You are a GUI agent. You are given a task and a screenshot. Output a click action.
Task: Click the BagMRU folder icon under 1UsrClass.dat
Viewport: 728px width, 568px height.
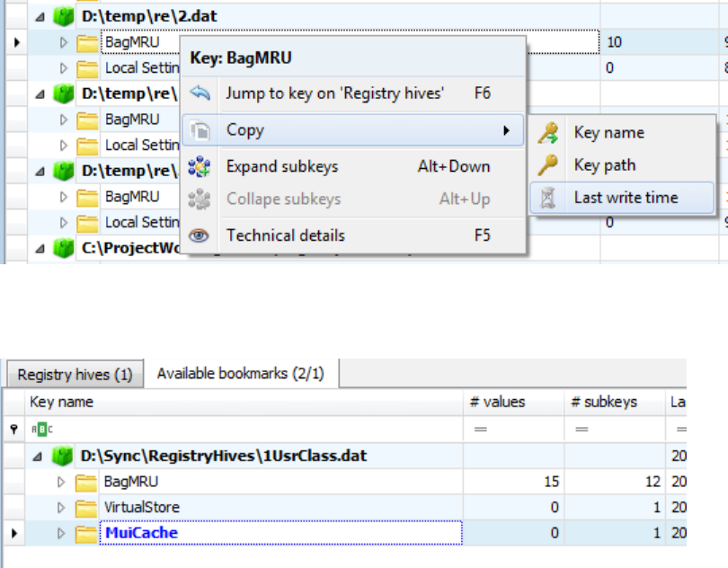coord(86,483)
